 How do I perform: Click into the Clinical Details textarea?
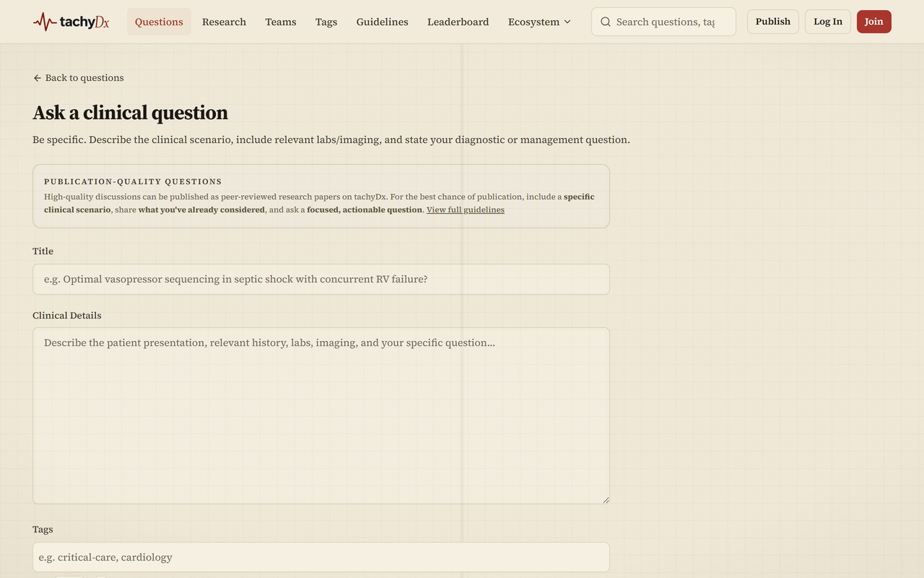[x=321, y=415]
